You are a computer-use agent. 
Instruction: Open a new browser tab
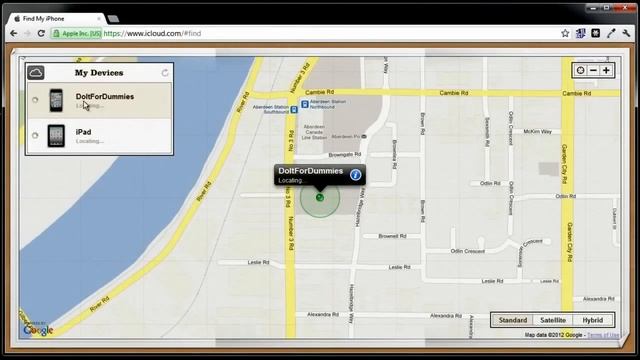113,19
